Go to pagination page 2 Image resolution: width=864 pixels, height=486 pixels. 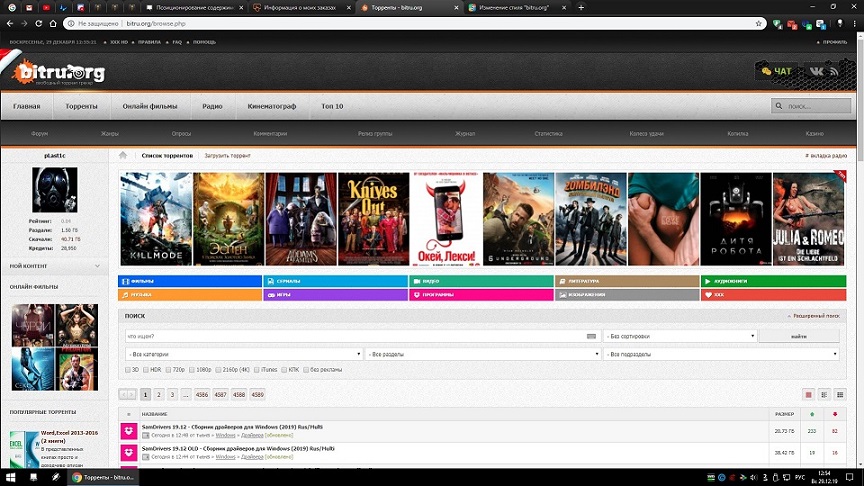tap(159, 395)
